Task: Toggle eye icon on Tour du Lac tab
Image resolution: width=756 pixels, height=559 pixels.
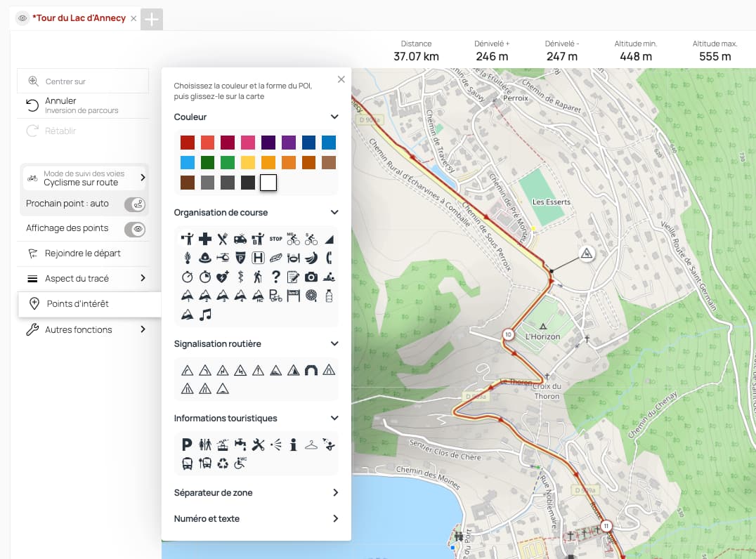Action: pos(22,18)
